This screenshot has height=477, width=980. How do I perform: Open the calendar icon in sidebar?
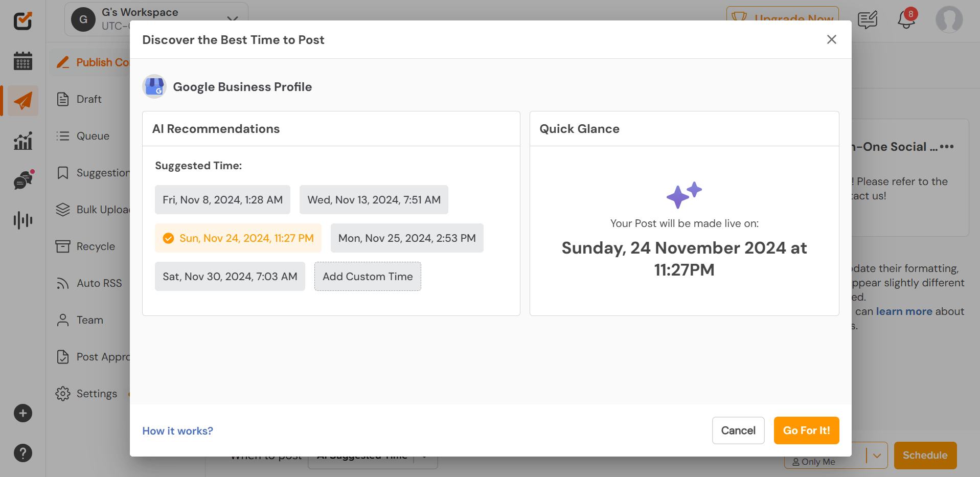pyautogui.click(x=22, y=61)
